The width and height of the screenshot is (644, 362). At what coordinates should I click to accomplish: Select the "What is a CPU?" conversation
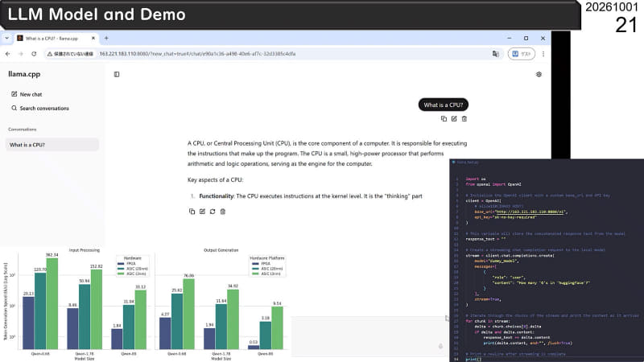[52, 145]
